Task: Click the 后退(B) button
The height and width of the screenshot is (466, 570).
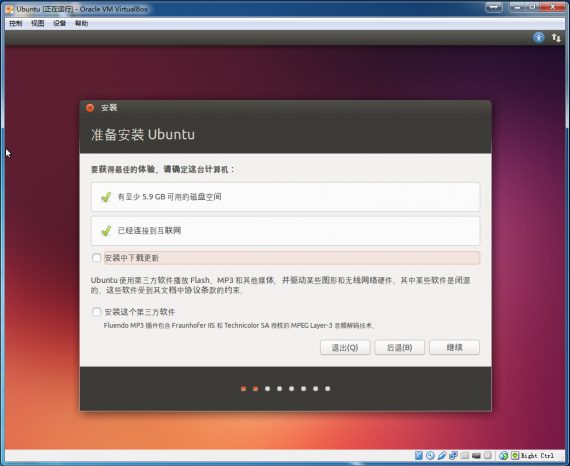Action: (400, 348)
